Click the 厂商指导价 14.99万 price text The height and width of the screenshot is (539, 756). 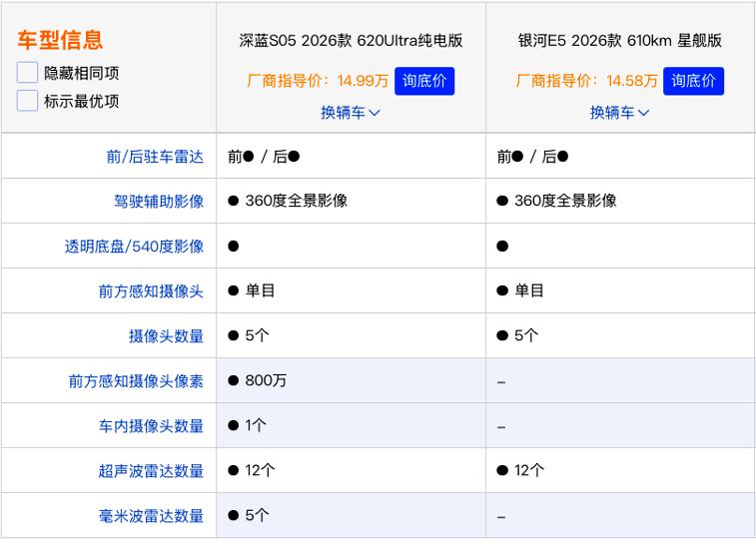pyautogui.click(x=318, y=81)
